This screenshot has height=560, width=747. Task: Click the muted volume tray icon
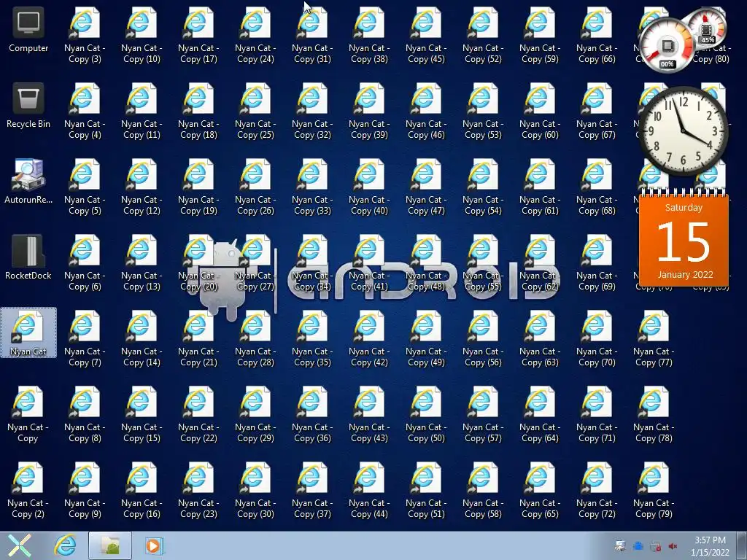[673, 546]
